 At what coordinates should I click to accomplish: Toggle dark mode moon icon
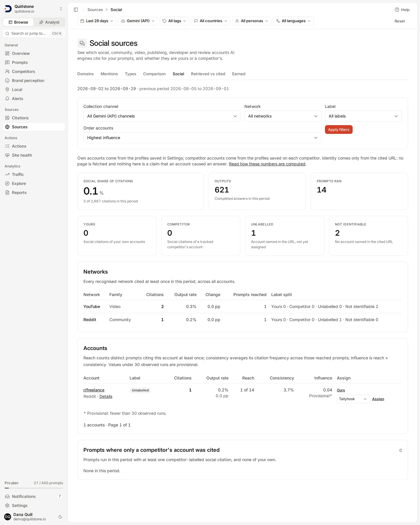pos(60,517)
